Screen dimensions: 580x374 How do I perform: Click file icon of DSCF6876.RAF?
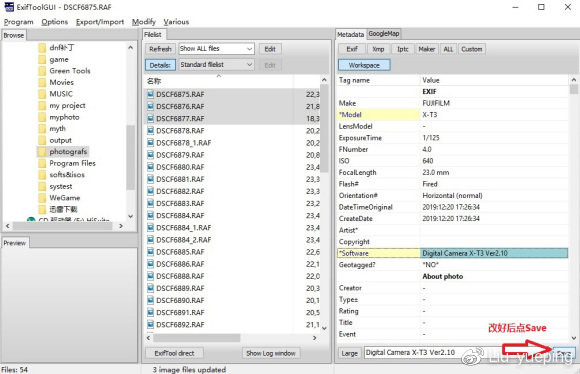point(151,107)
